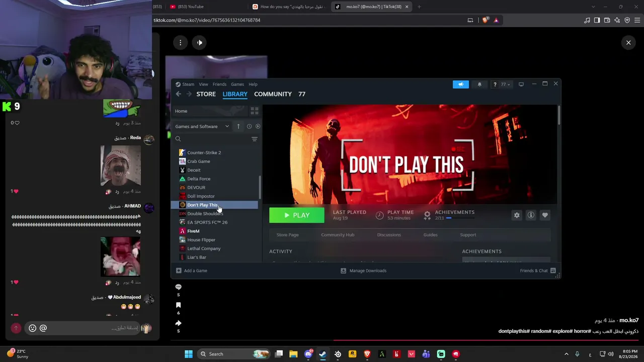Open the Friends menu
The image size is (644, 362).
click(219, 84)
